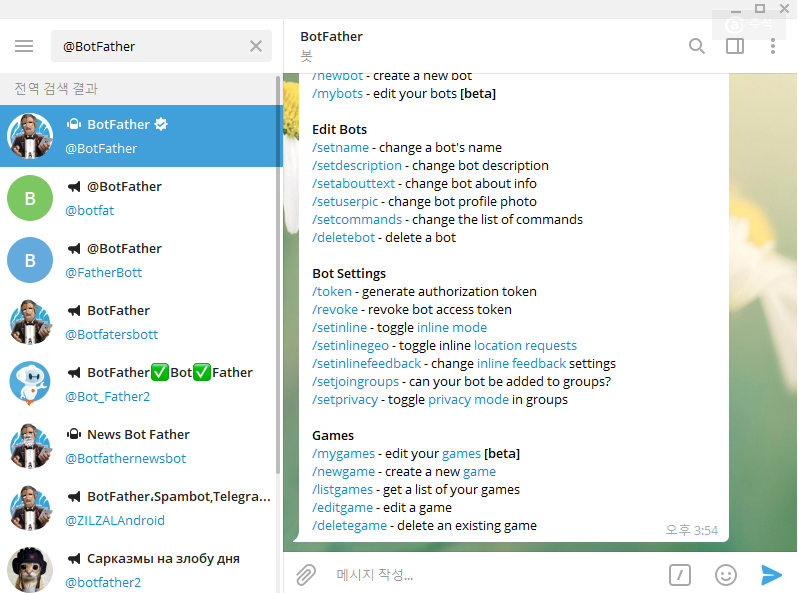This screenshot has height=593, width=799.
Task: Click the /setinline command link
Action: point(339,328)
